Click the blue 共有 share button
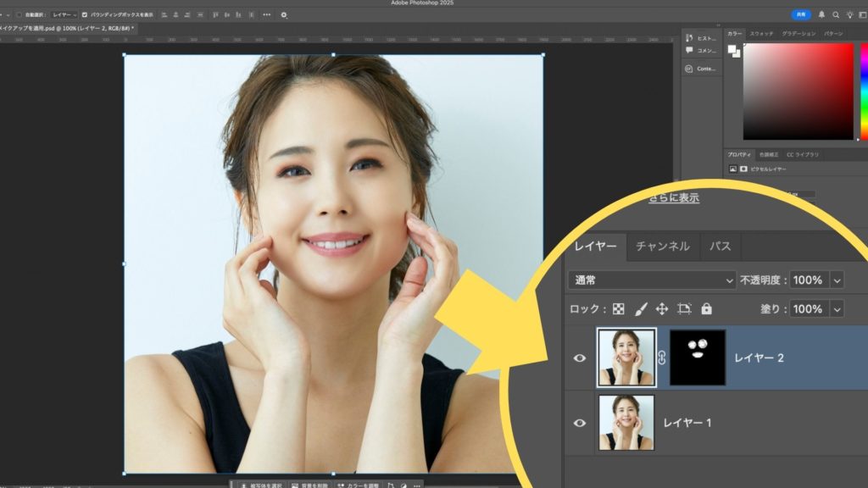The image size is (868, 488). (801, 14)
